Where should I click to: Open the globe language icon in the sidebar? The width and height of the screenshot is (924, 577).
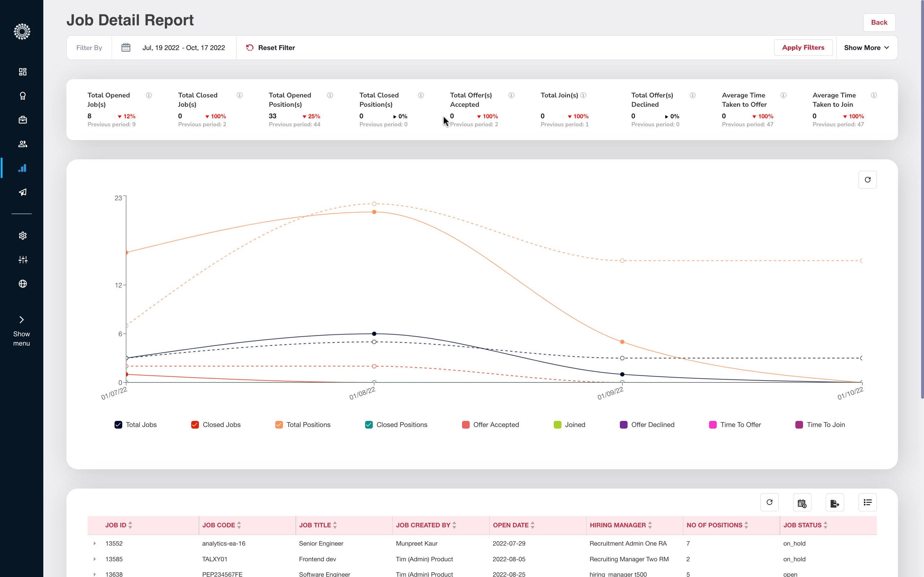[x=22, y=284]
